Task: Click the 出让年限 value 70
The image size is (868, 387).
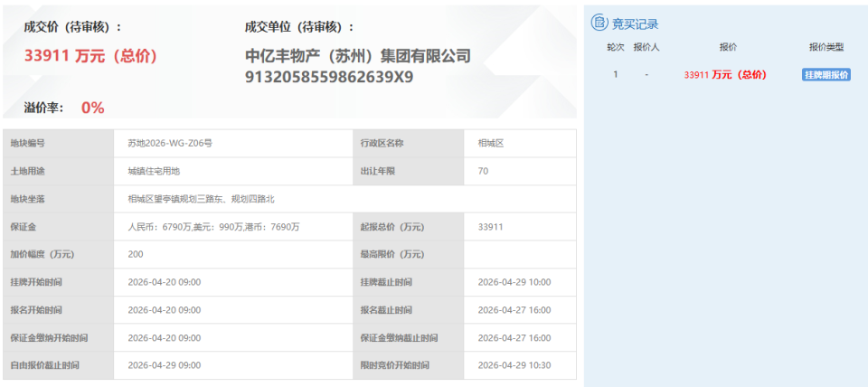Action: (x=483, y=171)
